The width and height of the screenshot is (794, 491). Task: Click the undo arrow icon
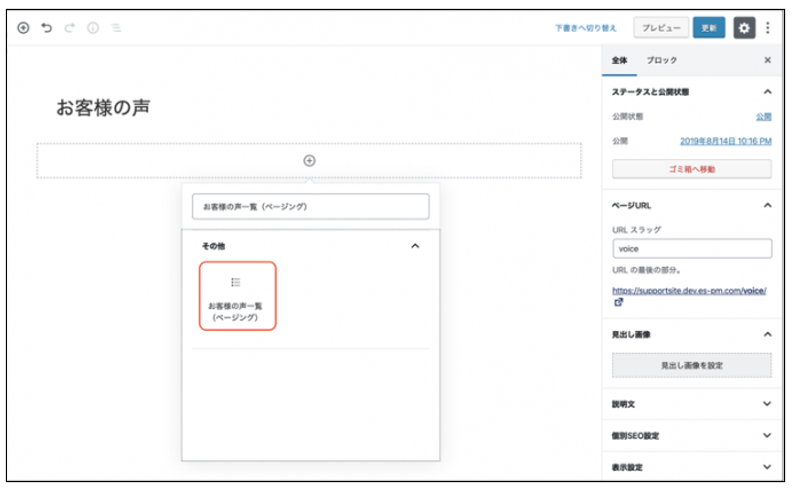[47, 28]
